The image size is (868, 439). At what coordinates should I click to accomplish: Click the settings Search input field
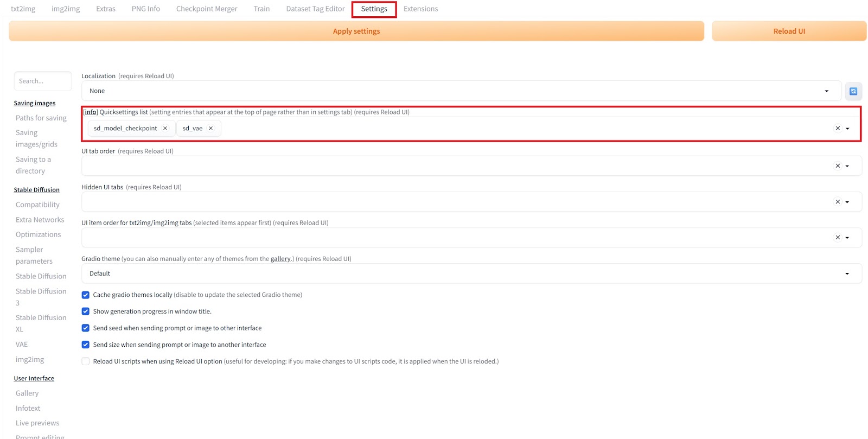pyautogui.click(x=43, y=81)
